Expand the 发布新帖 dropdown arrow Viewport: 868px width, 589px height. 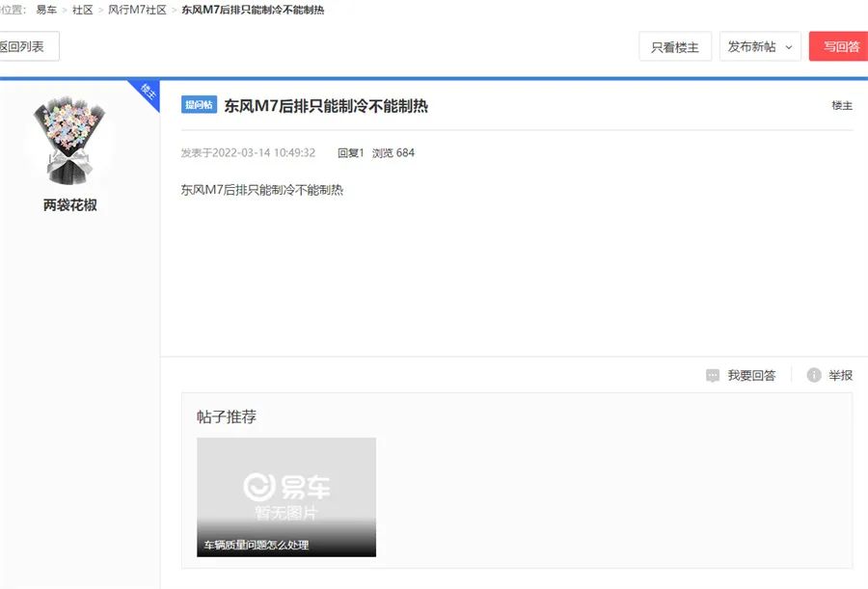pyautogui.click(x=789, y=46)
